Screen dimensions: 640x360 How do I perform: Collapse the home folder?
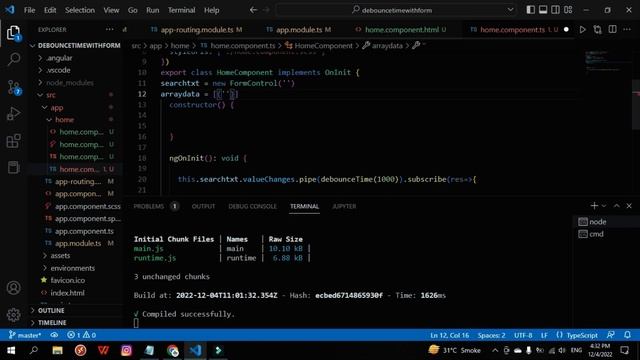pos(64,120)
